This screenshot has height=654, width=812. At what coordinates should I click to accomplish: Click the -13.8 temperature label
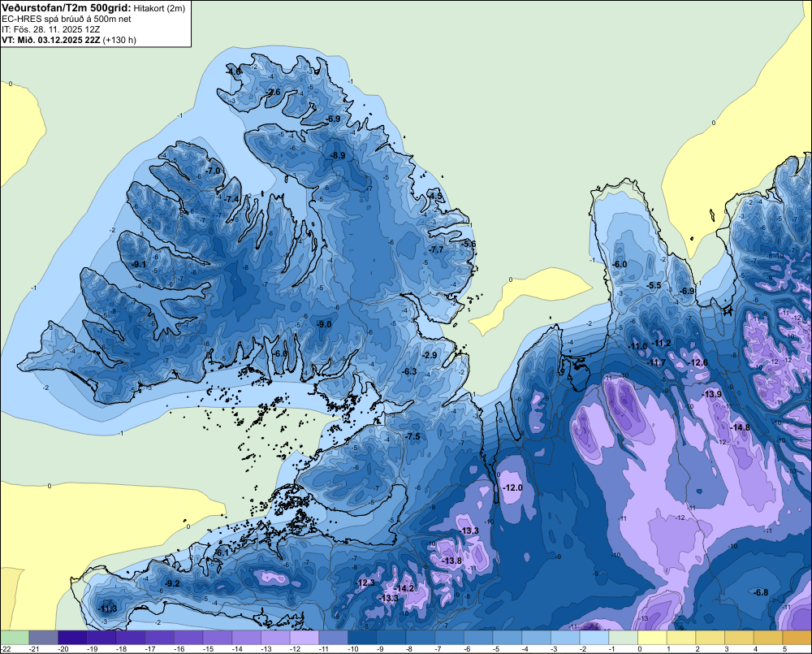451,561
